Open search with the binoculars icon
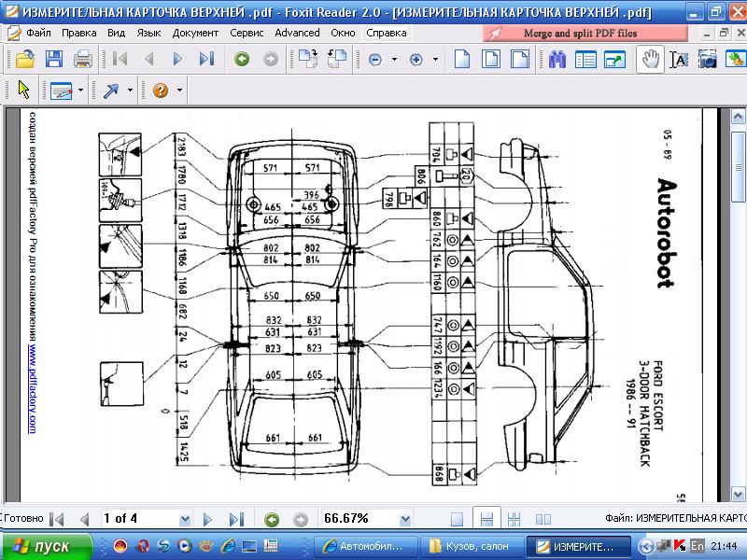747x560 pixels. click(x=557, y=60)
